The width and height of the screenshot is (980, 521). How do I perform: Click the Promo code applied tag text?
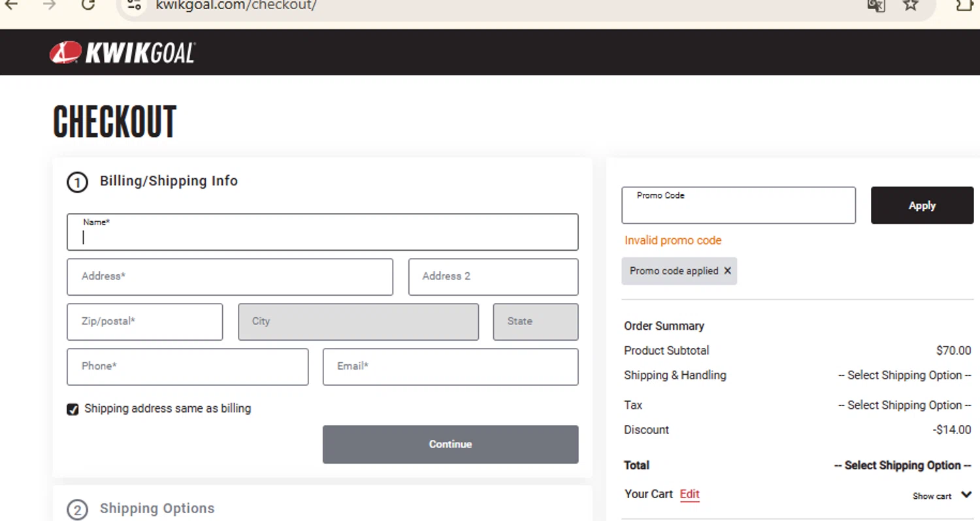pyautogui.click(x=674, y=271)
